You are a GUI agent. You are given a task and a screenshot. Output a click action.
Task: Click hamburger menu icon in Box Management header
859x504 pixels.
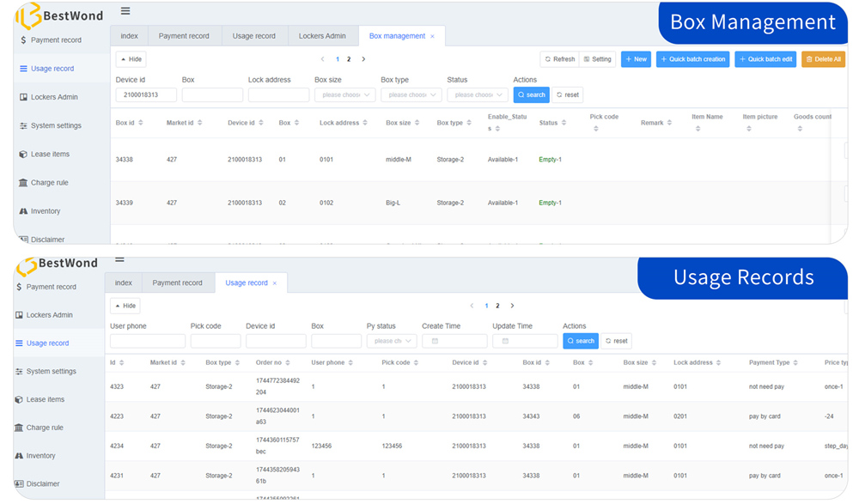(x=125, y=11)
